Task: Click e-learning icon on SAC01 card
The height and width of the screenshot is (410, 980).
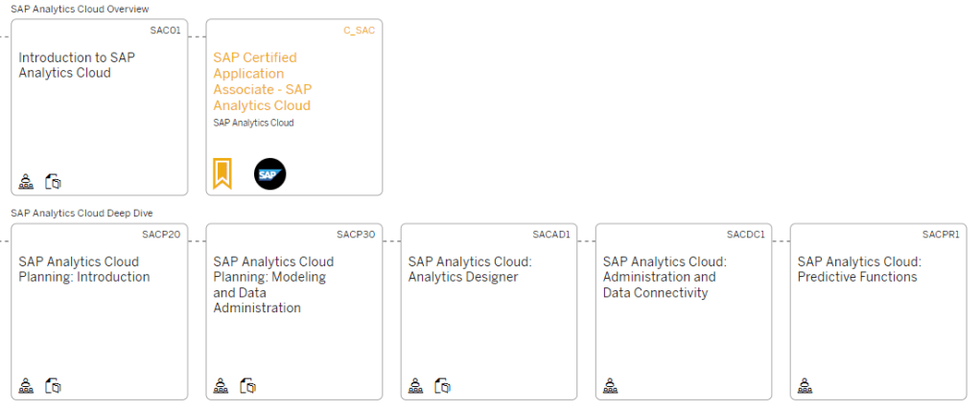Action: click(54, 181)
